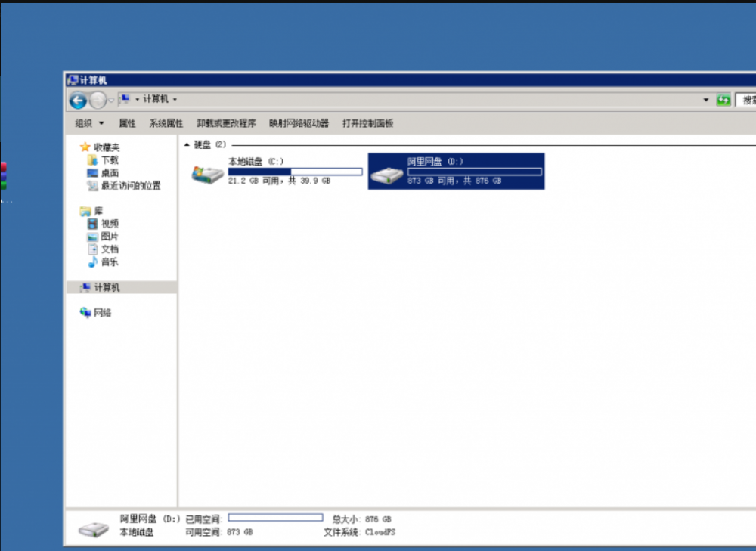This screenshot has width=756, height=551.
Task: Click the back navigation arrow
Action: pyautogui.click(x=78, y=100)
